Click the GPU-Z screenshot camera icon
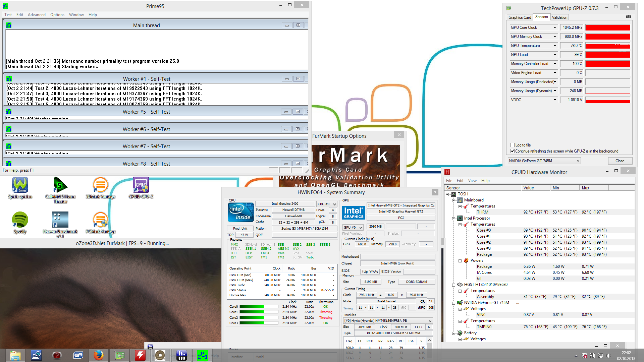This screenshot has height=362, width=644. tap(628, 17)
